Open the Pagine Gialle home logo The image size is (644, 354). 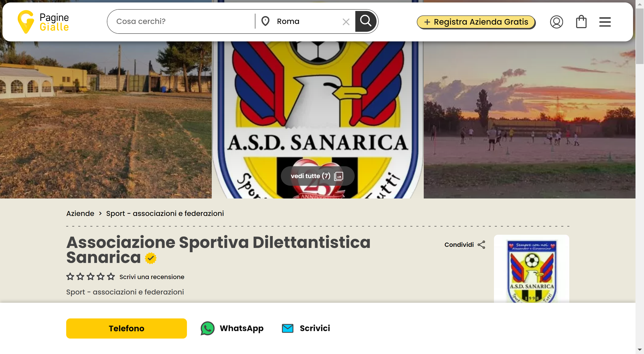click(x=43, y=22)
